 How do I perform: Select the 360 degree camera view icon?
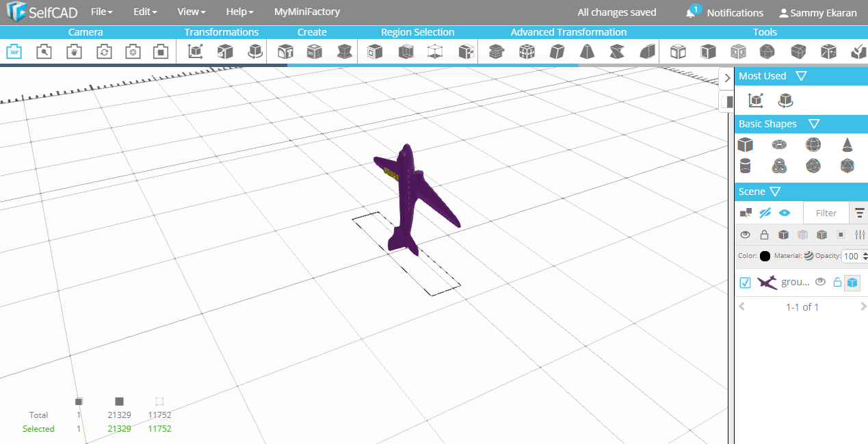tap(14, 51)
